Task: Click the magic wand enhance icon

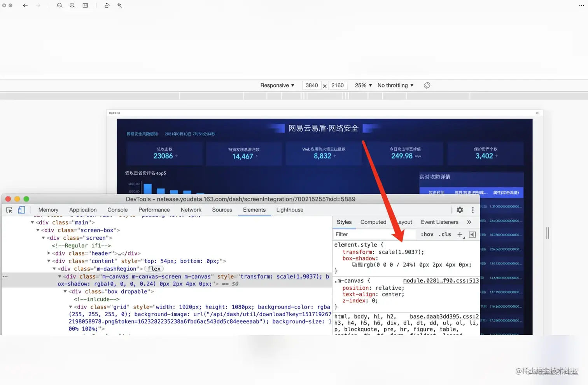Action: [x=120, y=5]
